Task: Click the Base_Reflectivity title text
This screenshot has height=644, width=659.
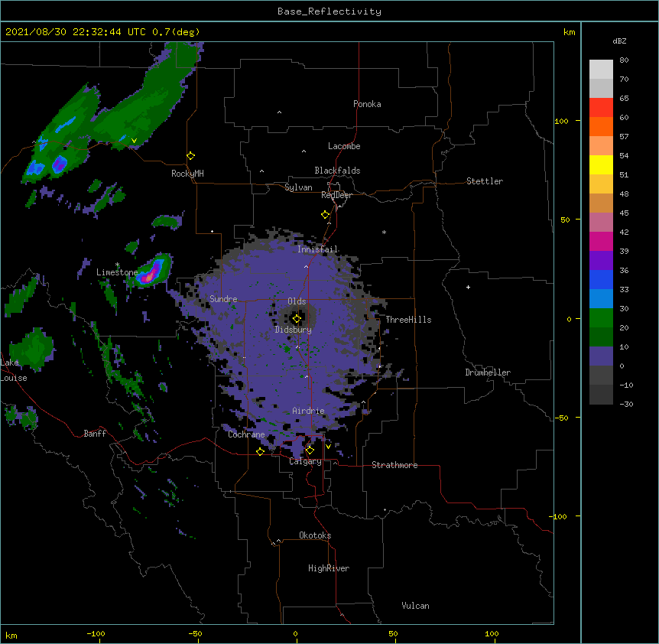Action: (x=329, y=11)
